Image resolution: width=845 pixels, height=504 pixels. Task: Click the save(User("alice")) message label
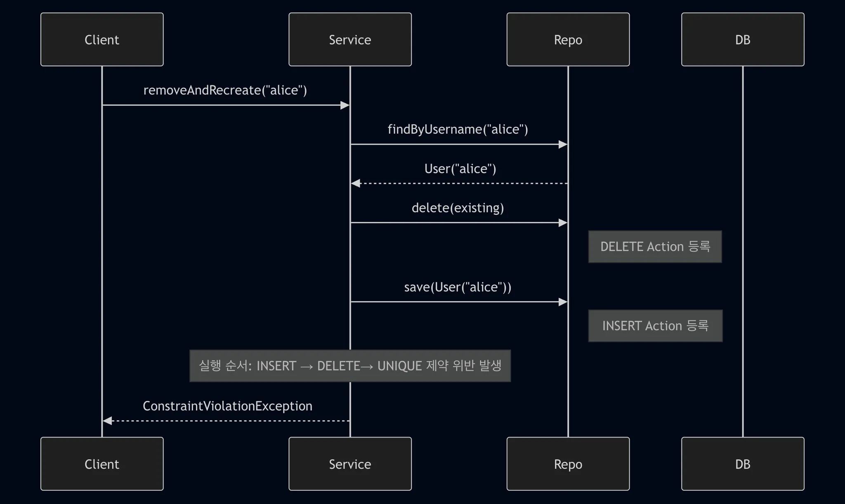[458, 287]
